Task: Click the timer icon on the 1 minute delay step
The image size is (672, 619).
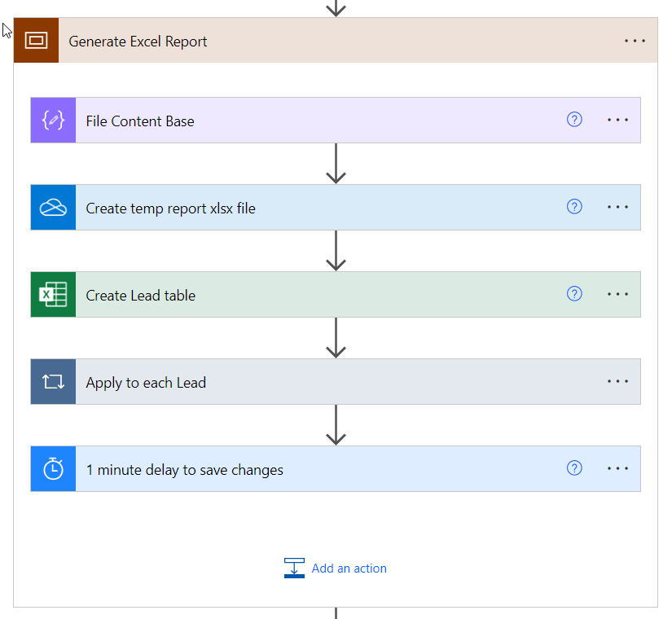Action: 53,469
